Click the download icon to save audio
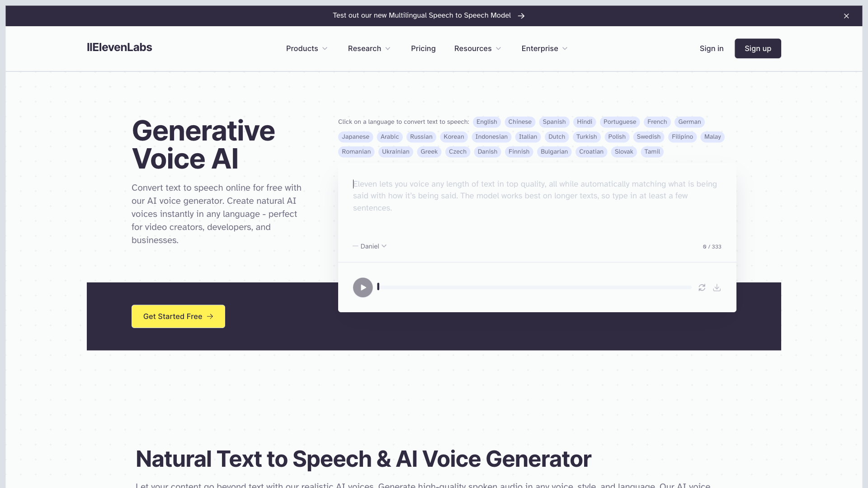Image resolution: width=868 pixels, height=488 pixels. [x=717, y=287]
